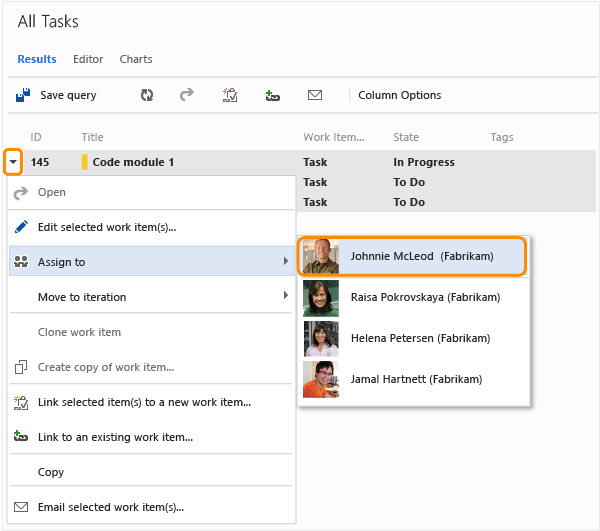This screenshot has width=600, height=531.
Task: Click the arrow icon beside Open in menu
Action: [21, 193]
